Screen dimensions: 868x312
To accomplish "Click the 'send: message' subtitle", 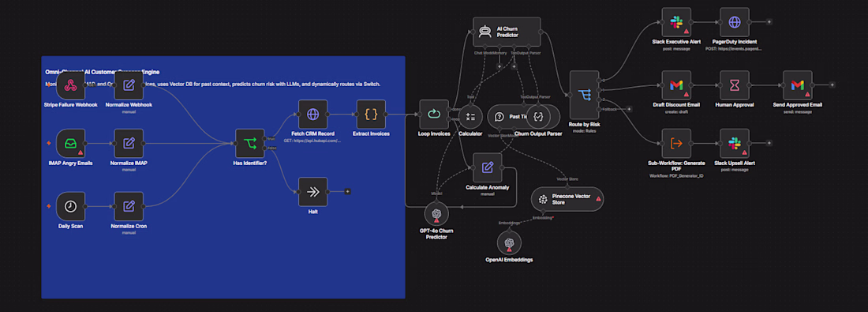I will coord(797,111).
